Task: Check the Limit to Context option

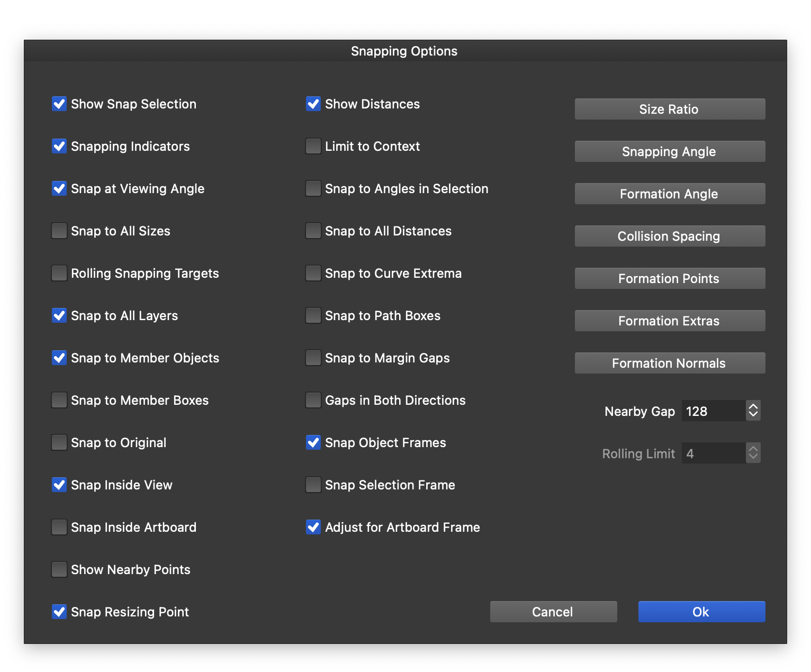Action: (x=313, y=146)
